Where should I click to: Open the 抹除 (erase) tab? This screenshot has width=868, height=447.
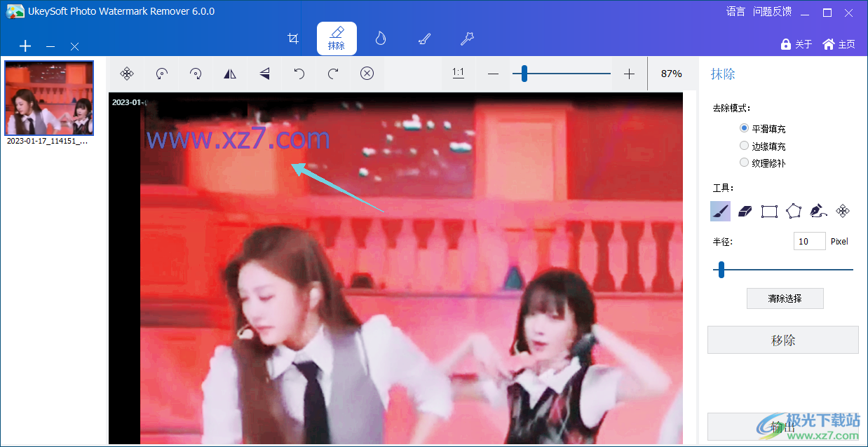tap(337, 39)
